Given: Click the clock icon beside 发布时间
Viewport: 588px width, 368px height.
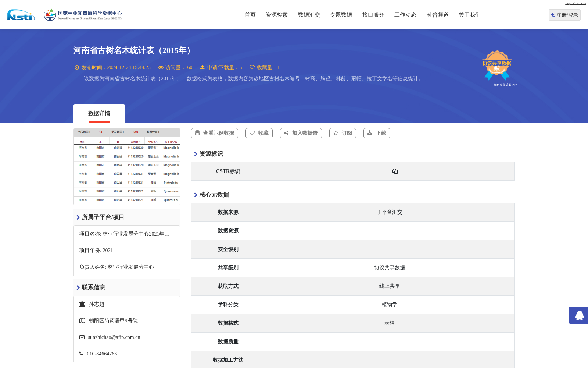Looking at the screenshot, I should pyautogui.click(x=77, y=67).
